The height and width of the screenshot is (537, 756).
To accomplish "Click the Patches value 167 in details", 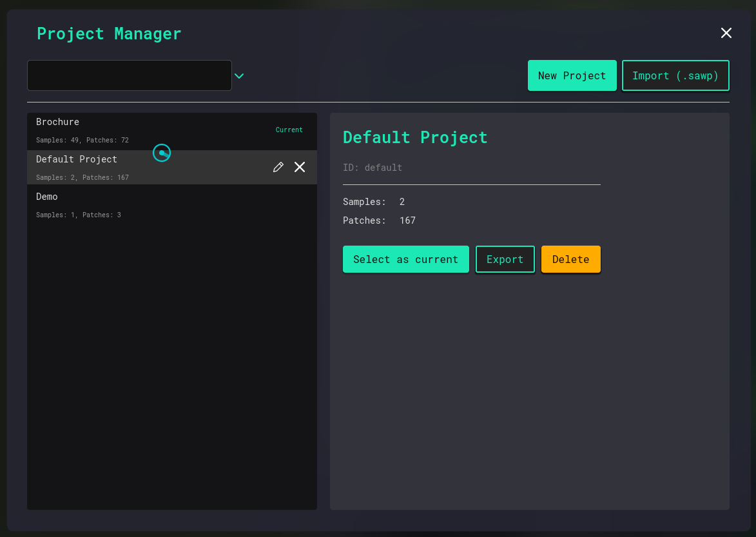I will [407, 220].
